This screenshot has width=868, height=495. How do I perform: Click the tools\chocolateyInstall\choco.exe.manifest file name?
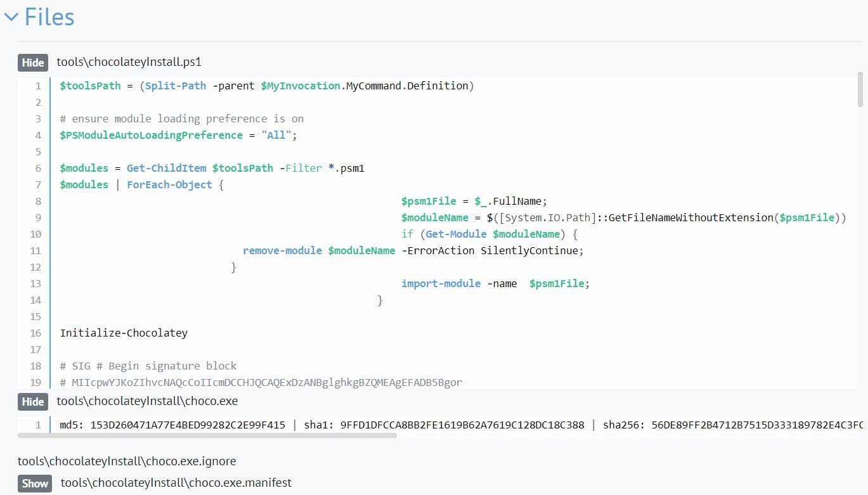(176, 483)
